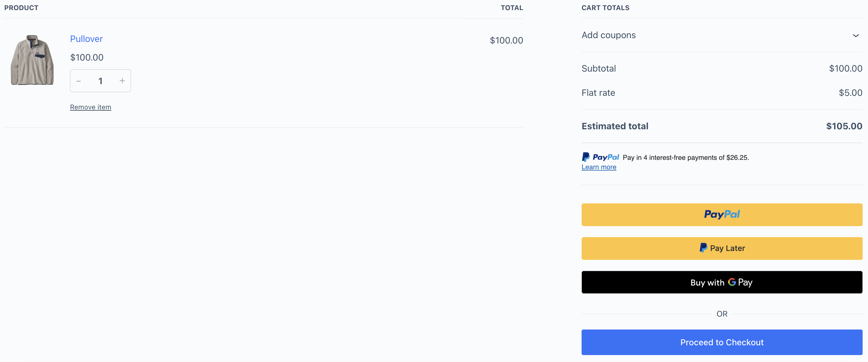Click the Pullover line total $100.00
This screenshot has height=362, width=868.
(x=506, y=40)
